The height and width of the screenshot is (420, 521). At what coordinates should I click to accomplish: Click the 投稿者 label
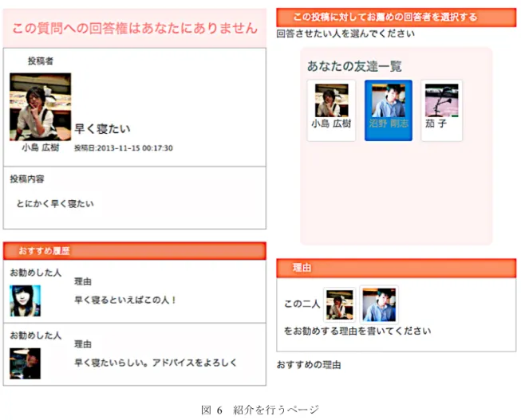pyautogui.click(x=41, y=61)
